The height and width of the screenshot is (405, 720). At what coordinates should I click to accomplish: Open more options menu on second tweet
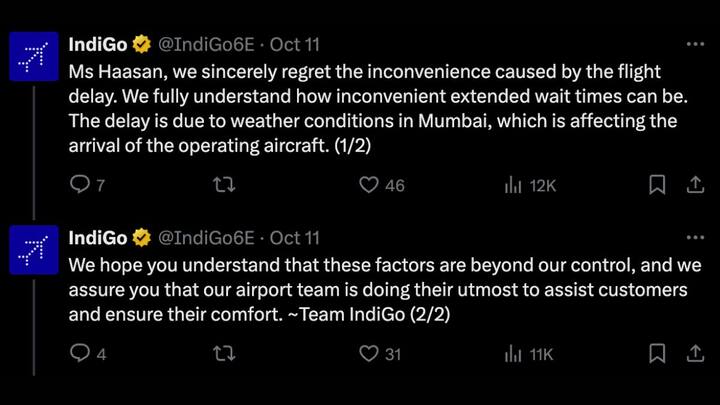click(695, 237)
